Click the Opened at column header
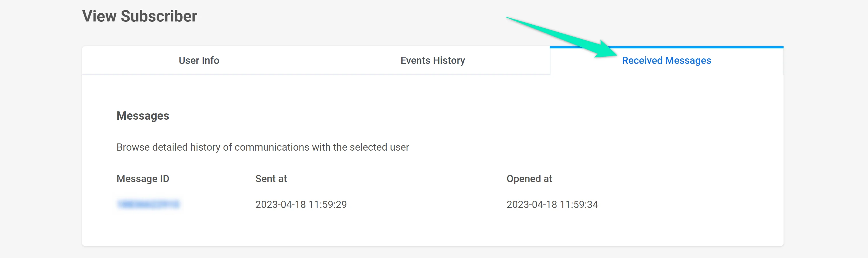 coord(529,178)
